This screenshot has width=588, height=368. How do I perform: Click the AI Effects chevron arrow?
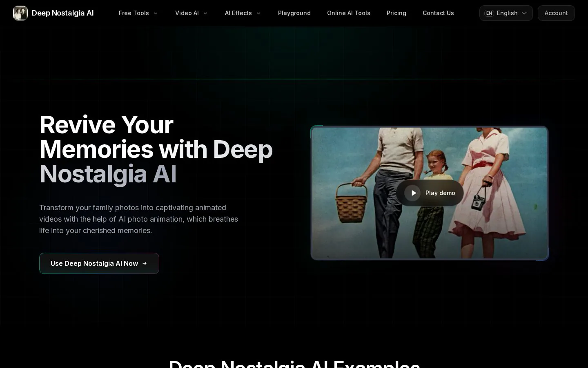(x=258, y=13)
